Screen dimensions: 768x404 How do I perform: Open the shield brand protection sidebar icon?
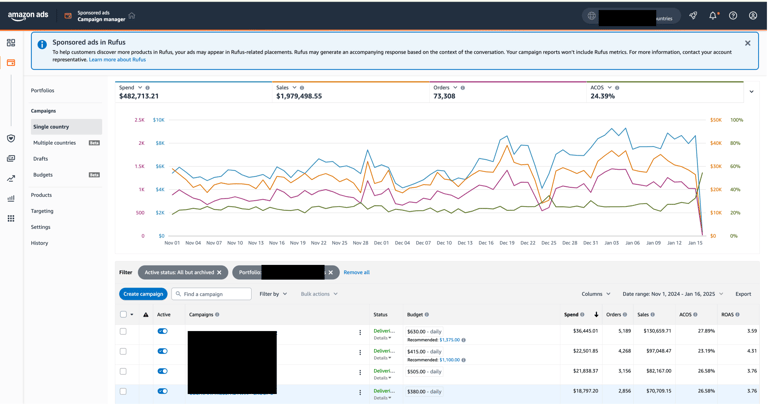click(11, 139)
